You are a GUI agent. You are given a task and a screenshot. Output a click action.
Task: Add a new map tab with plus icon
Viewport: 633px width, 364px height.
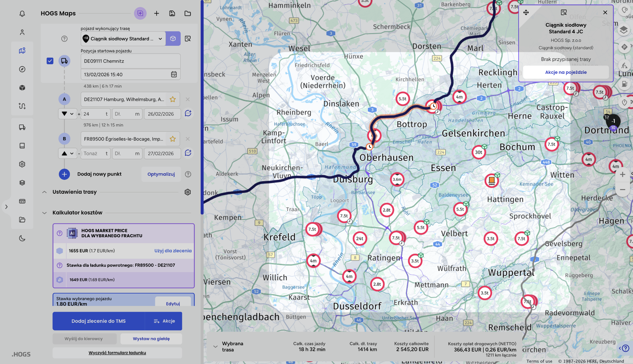coord(157,14)
